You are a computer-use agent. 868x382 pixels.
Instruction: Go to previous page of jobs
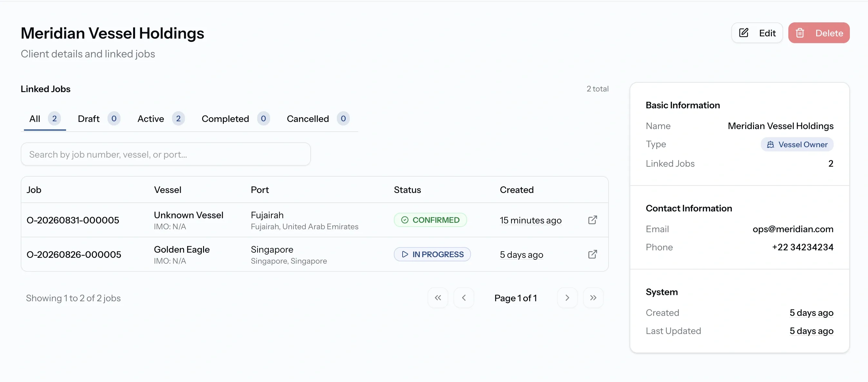[464, 298]
